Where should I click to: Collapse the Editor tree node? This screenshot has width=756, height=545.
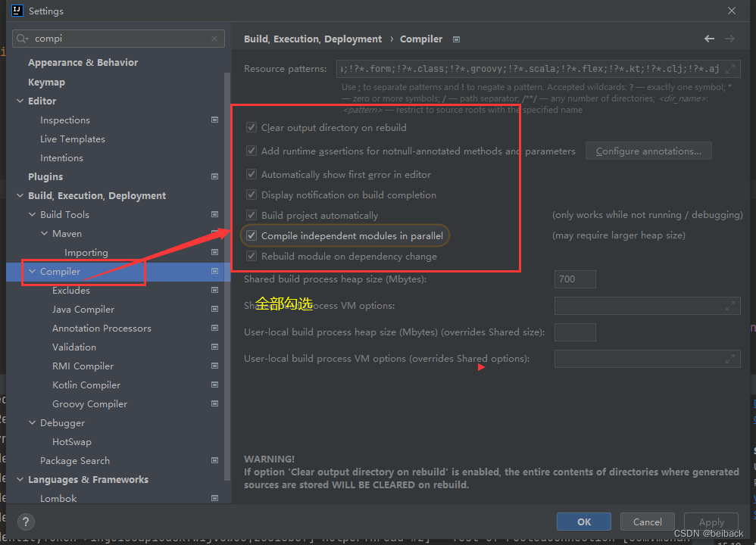20,101
